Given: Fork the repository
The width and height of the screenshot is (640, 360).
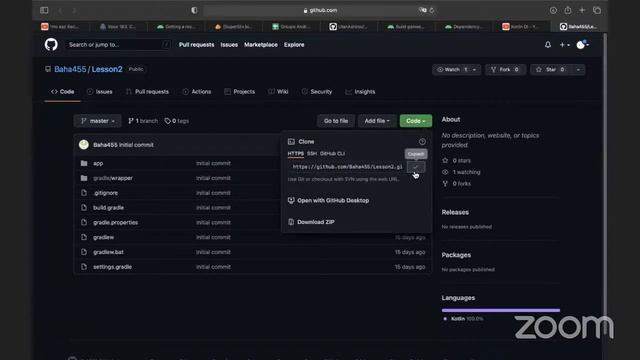Looking at the screenshot, I should (x=505, y=69).
